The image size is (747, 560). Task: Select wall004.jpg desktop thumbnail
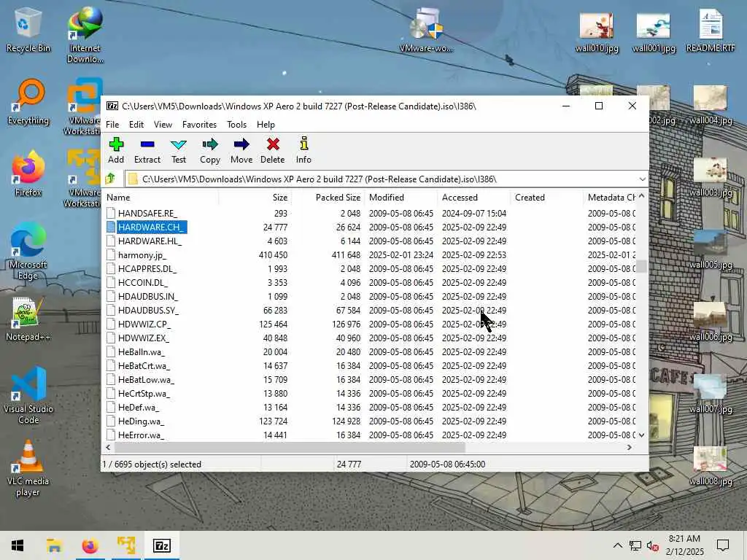click(x=711, y=105)
